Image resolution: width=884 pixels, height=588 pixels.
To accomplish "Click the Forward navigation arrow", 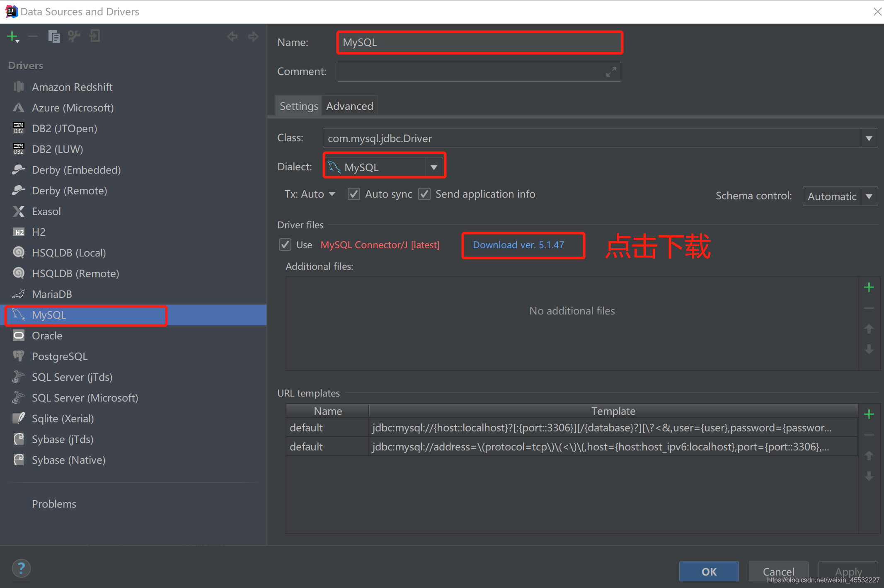I will (x=253, y=36).
